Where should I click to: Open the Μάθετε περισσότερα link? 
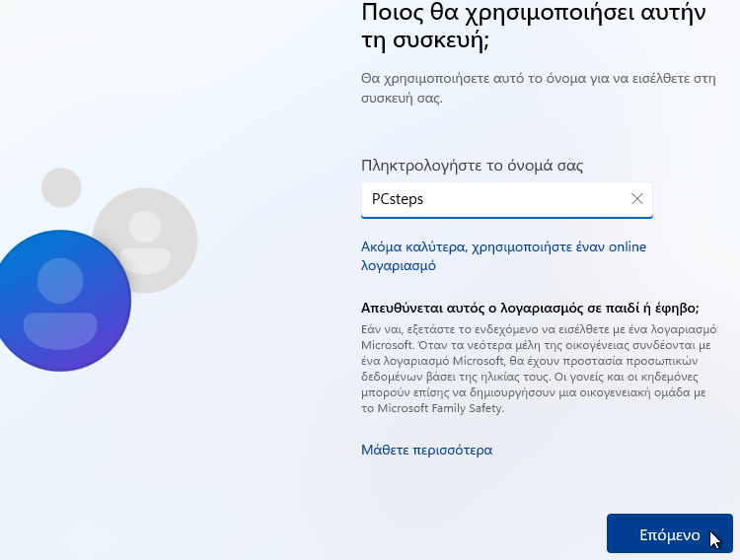point(426,451)
